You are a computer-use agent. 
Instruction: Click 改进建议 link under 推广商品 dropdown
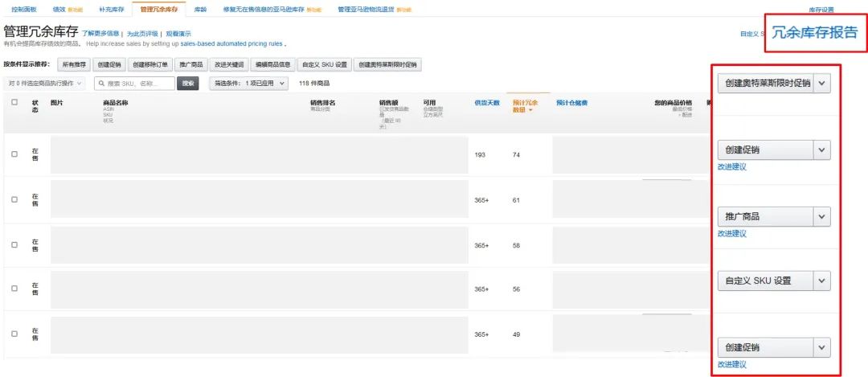732,234
